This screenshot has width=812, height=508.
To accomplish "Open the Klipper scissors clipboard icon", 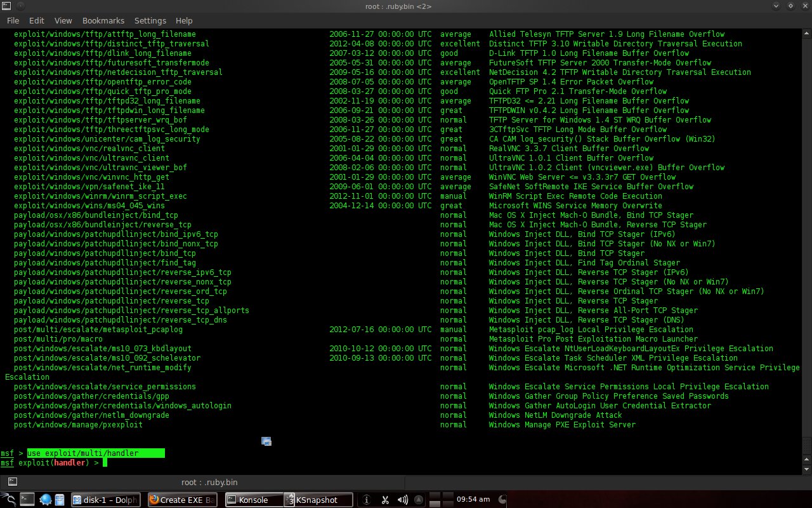I will [x=384, y=500].
